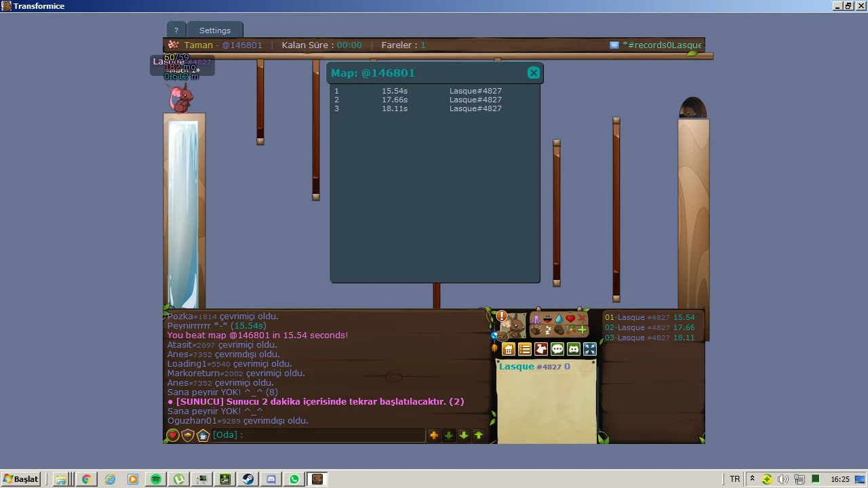Image resolution: width=868 pixels, height=488 pixels.
Task: Open the question mark help tab
Action: 176,30
